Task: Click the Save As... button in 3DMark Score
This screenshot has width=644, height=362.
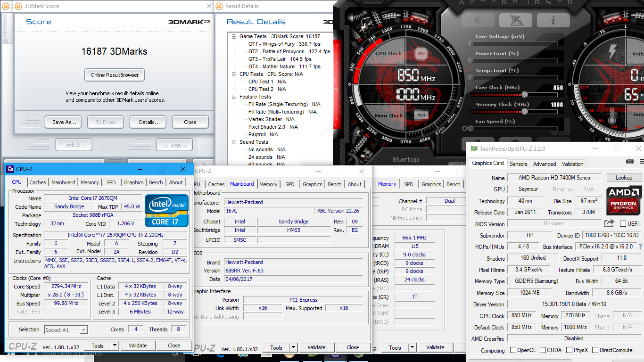Action: 63,122
